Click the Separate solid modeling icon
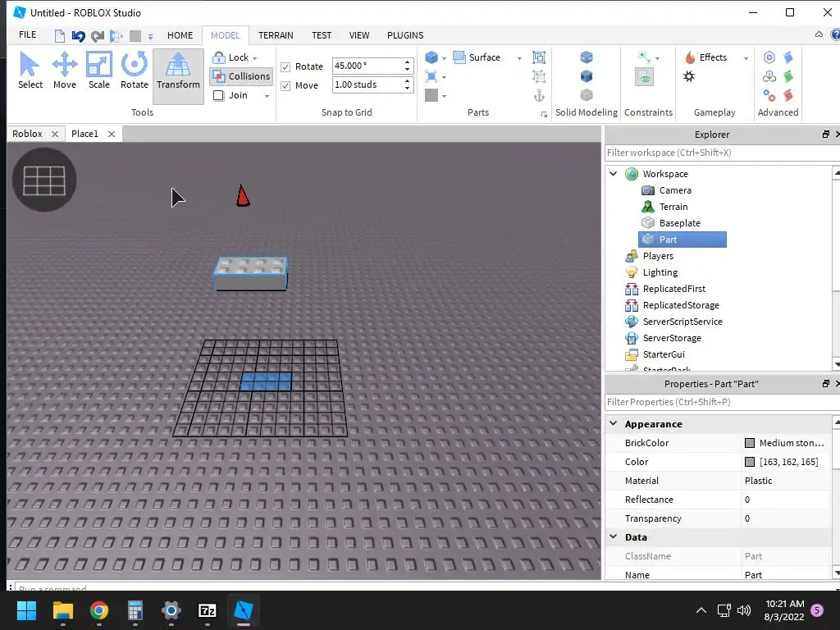Image resolution: width=840 pixels, height=630 pixels. coord(587,95)
